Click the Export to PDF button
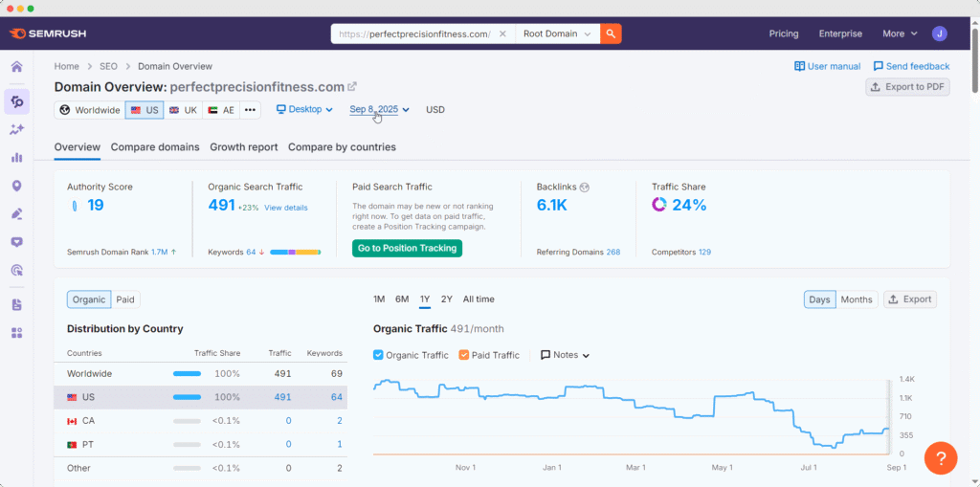 click(x=907, y=87)
